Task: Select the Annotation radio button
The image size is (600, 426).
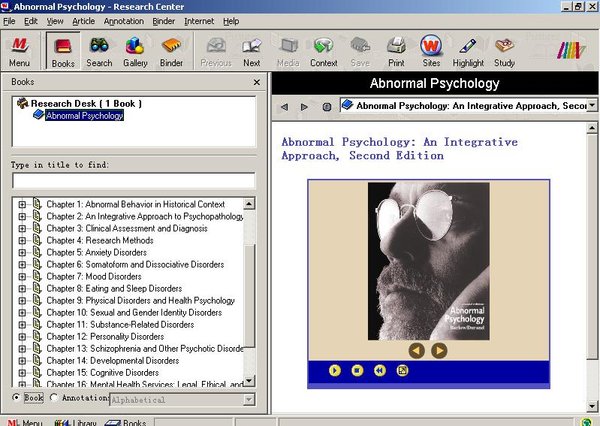Action: (54, 398)
